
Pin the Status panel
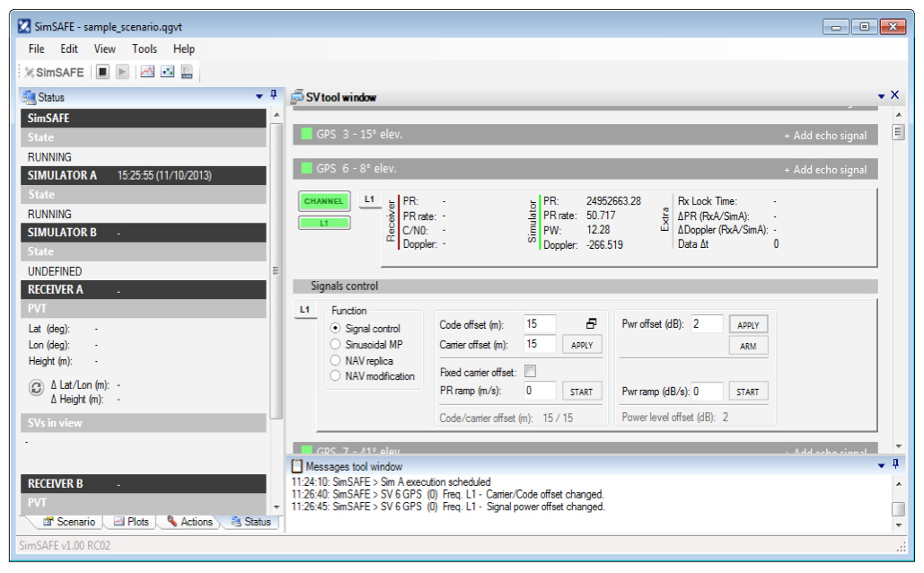coord(274,95)
